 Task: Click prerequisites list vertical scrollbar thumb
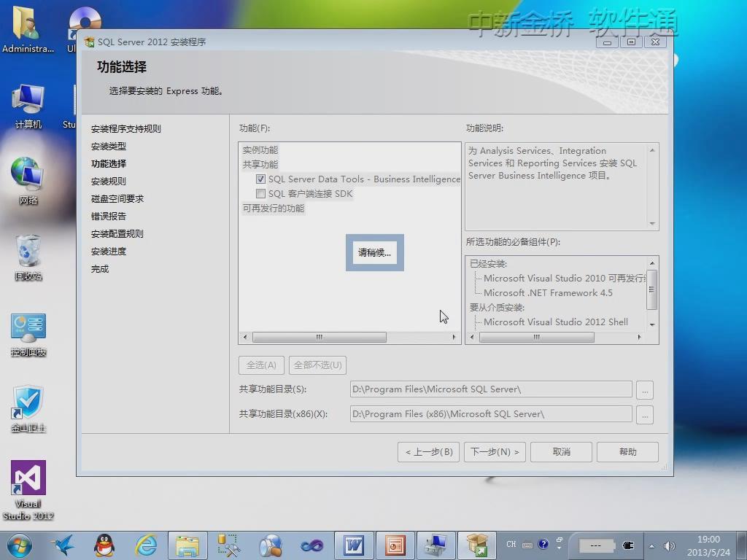pyautogui.click(x=651, y=289)
